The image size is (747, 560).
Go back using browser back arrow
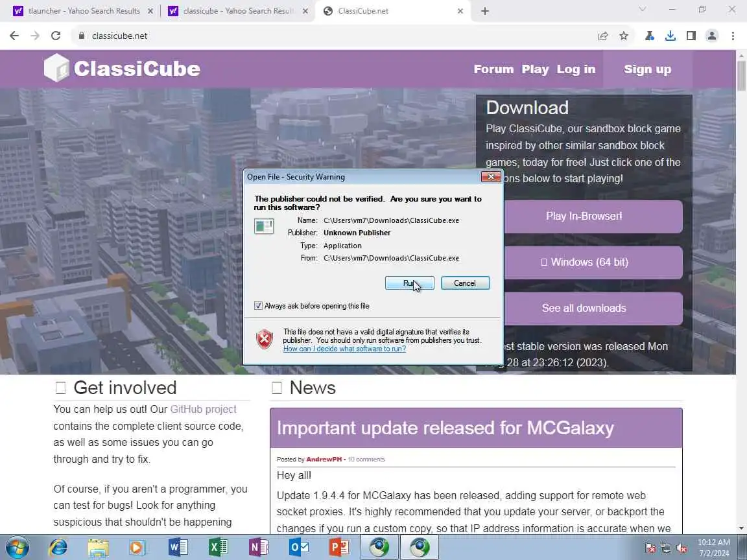pos(14,36)
